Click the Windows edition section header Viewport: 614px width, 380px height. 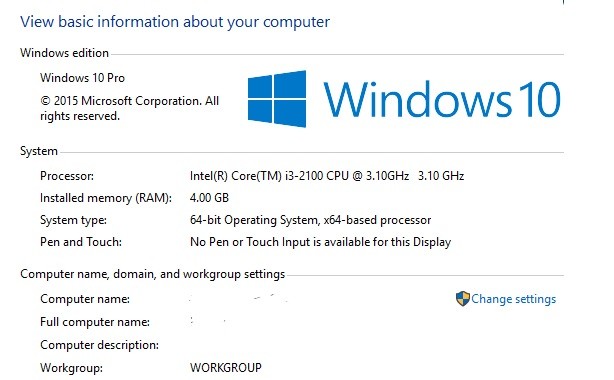pos(64,53)
